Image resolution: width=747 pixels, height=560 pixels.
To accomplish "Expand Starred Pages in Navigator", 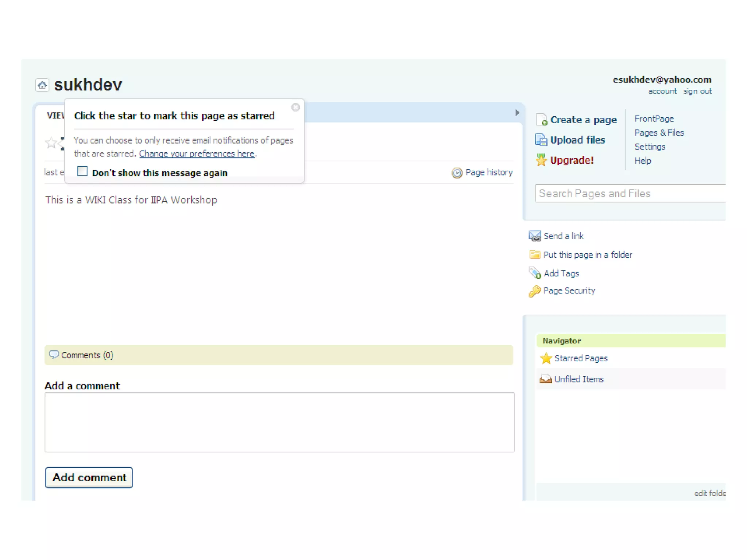I will tap(581, 358).
